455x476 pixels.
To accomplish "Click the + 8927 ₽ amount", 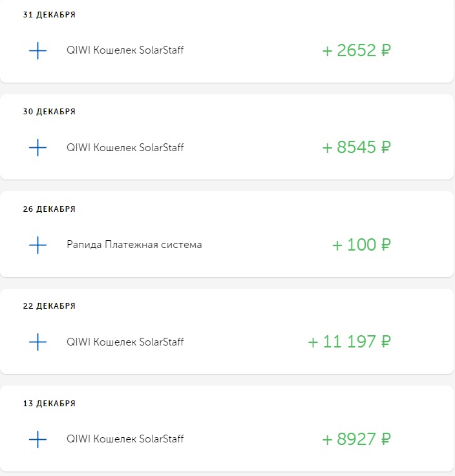I will tap(356, 439).
